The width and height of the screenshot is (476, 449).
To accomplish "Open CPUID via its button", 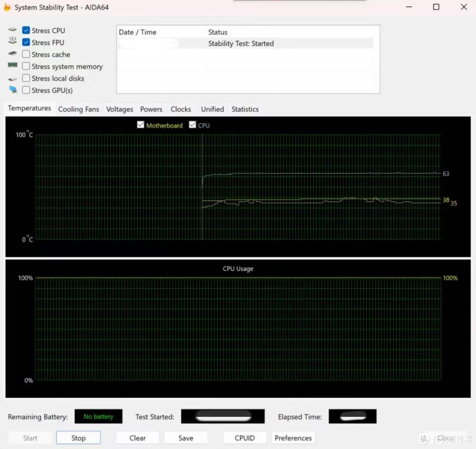I will [245, 438].
